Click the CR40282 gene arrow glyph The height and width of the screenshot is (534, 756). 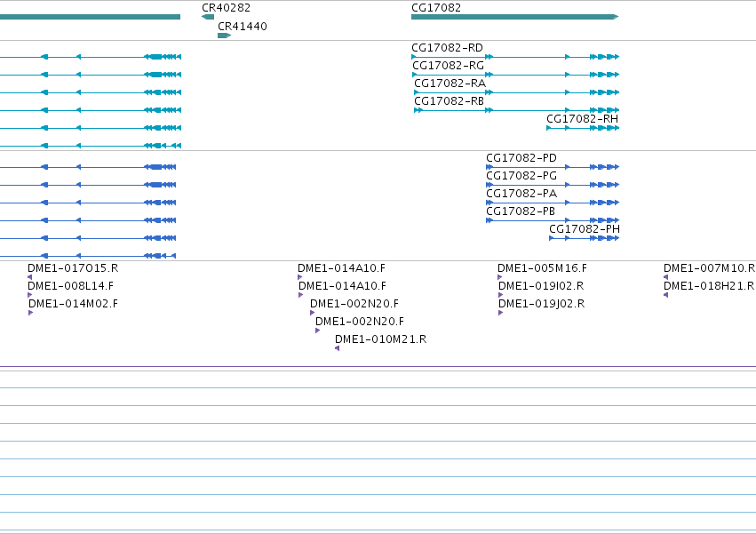click(x=208, y=17)
